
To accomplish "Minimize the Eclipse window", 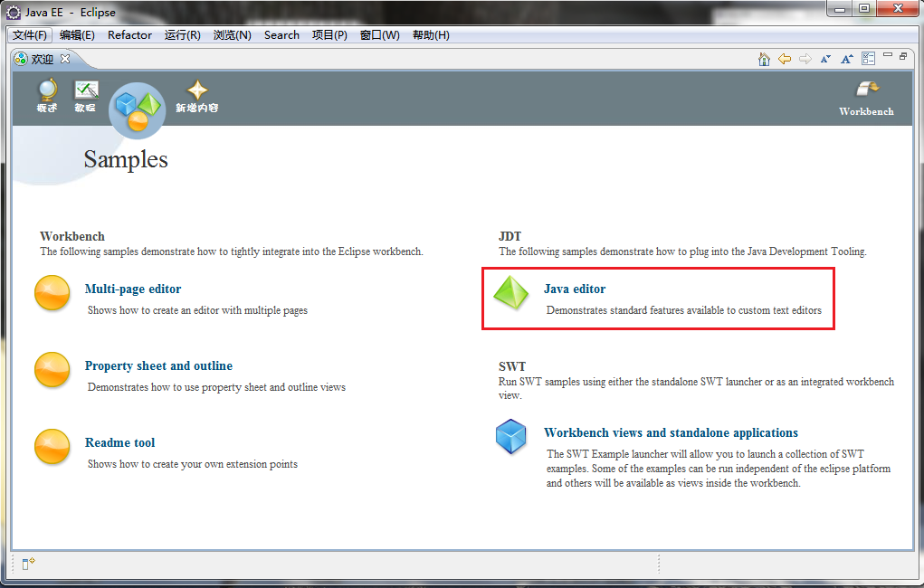I will tap(840, 9).
